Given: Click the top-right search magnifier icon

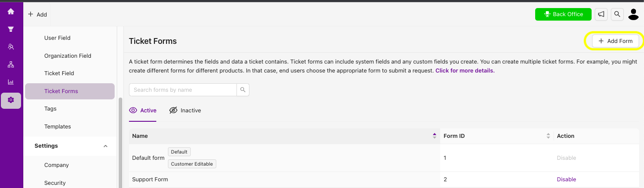Looking at the screenshot, I should [617, 14].
